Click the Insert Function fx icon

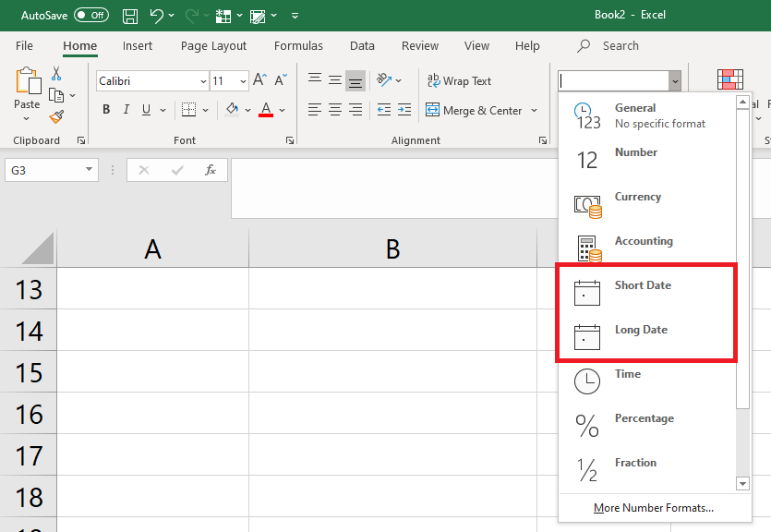tap(211, 170)
